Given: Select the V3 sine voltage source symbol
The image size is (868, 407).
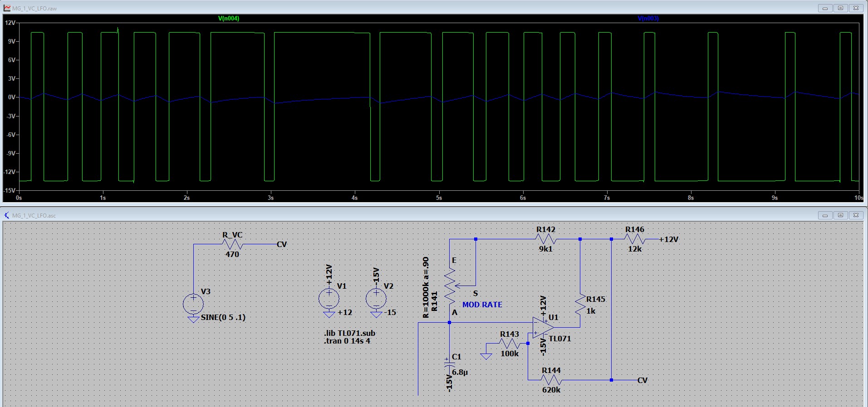Looking at the screenshot, I should point(193,304).
